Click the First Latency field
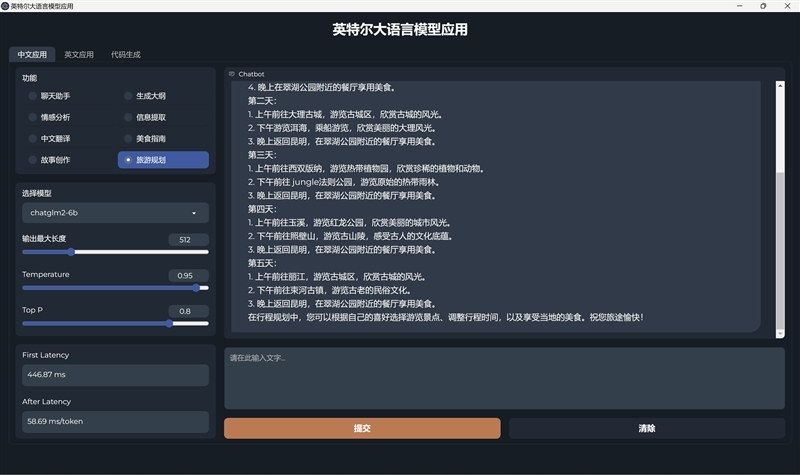800x475 pixels. coord(115,374)
